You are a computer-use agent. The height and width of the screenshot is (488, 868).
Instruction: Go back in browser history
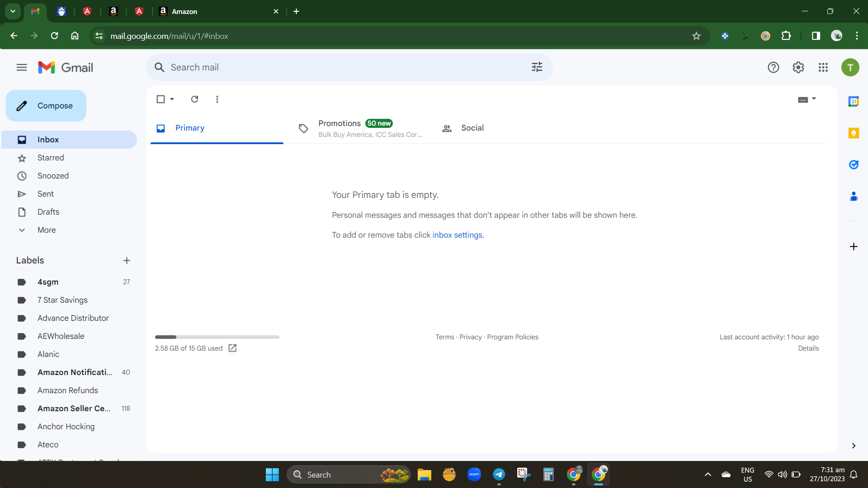14,36
